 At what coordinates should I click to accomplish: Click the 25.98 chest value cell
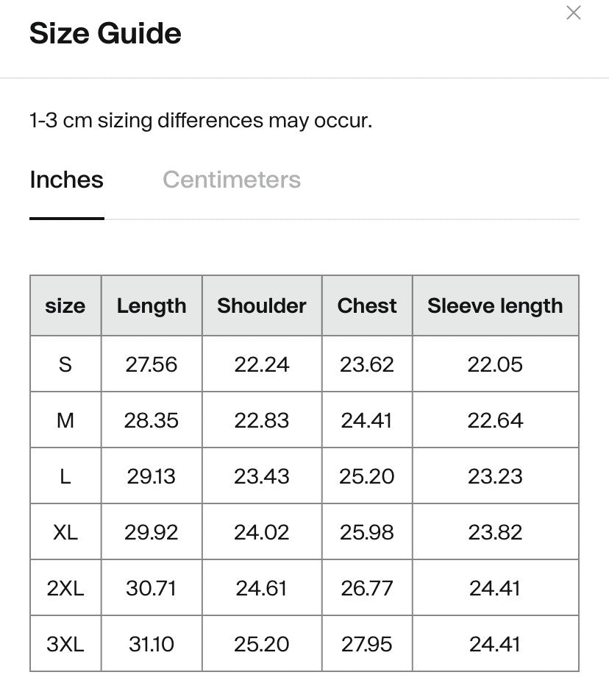click(x=367, y=532)
